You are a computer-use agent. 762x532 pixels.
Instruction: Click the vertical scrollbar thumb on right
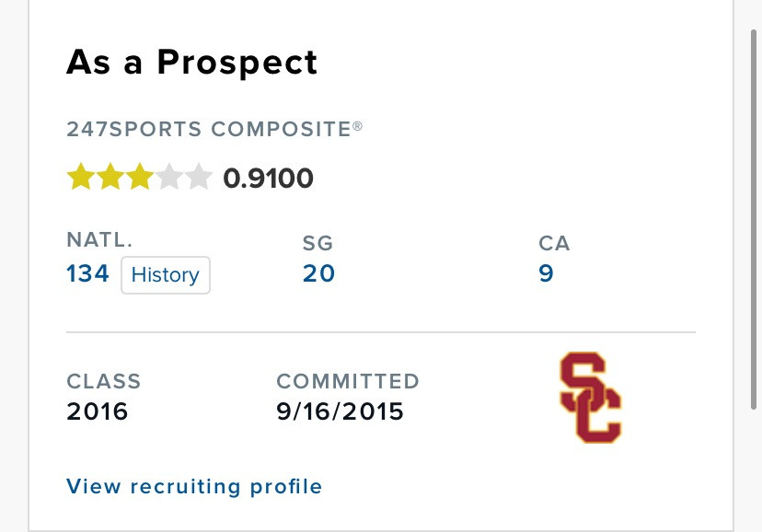pyautogui.click(x=753, y=220)
